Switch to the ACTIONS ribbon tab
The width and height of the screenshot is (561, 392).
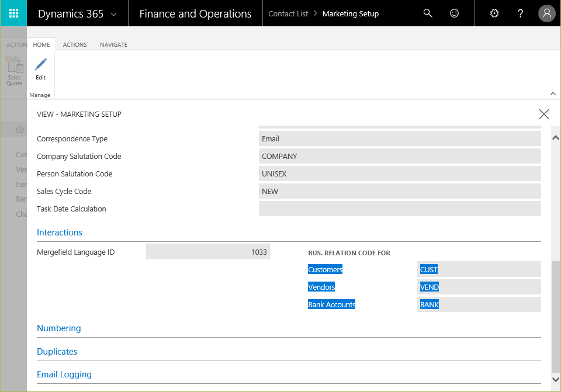click(75, 45)
